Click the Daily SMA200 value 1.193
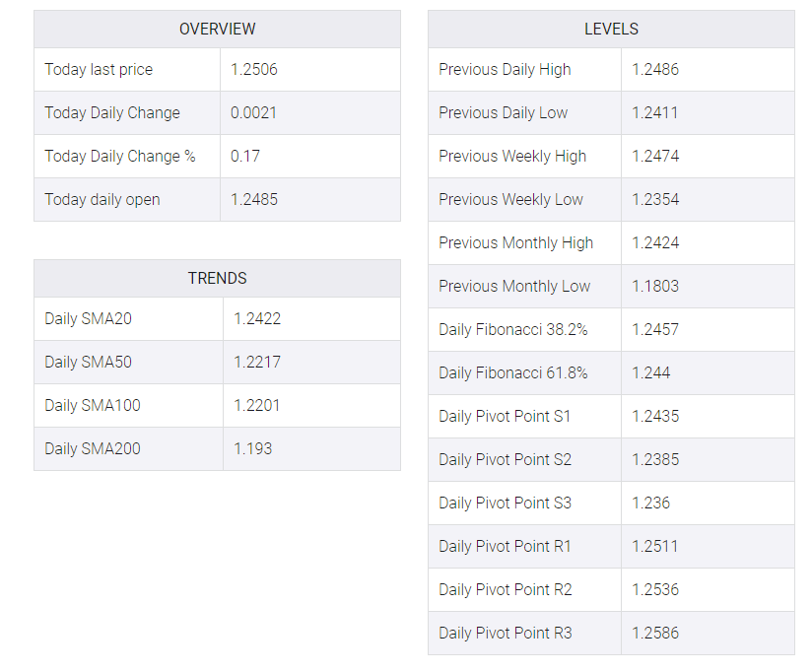The height and width of the screenshot is (672, 812). coord(252,449)
